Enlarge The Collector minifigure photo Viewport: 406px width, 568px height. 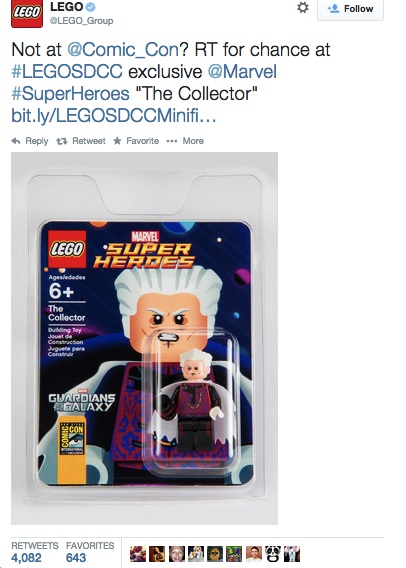tap(144, 338)
